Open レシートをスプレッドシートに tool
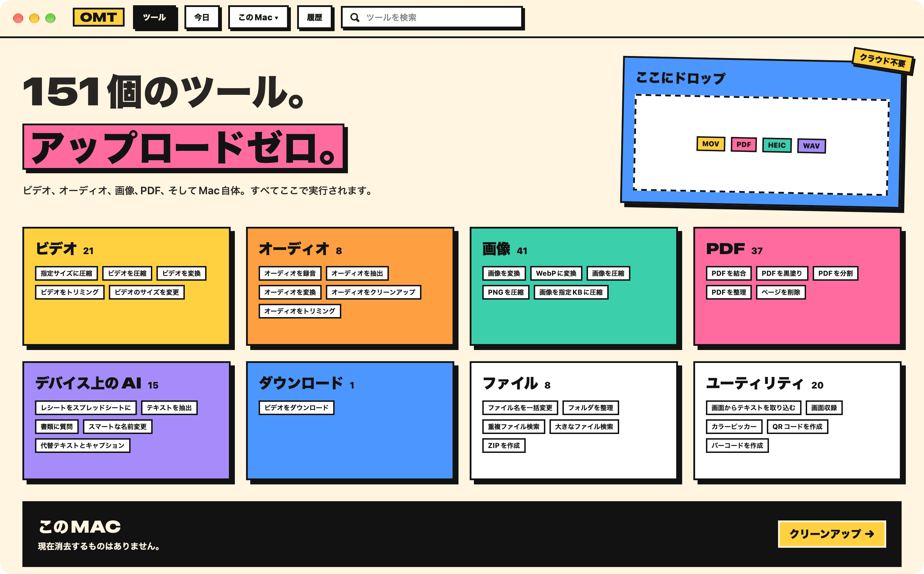 click(86, 408)
